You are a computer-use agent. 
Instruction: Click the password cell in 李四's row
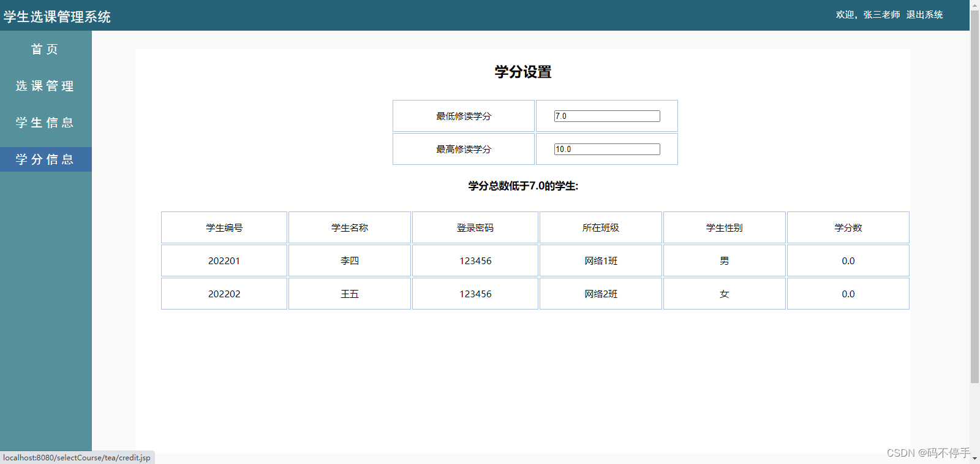(x=475, y=261)
